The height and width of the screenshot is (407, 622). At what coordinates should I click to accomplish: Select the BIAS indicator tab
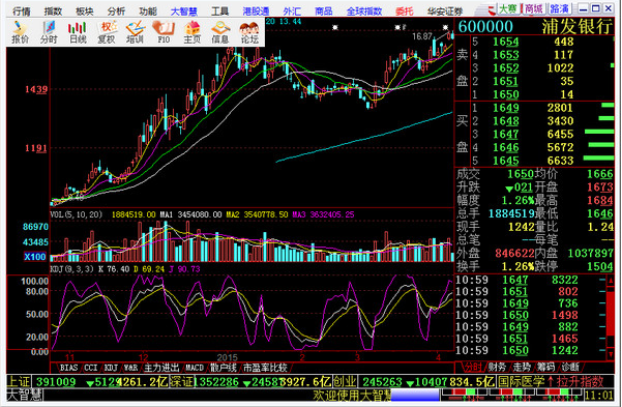(69, 367)
